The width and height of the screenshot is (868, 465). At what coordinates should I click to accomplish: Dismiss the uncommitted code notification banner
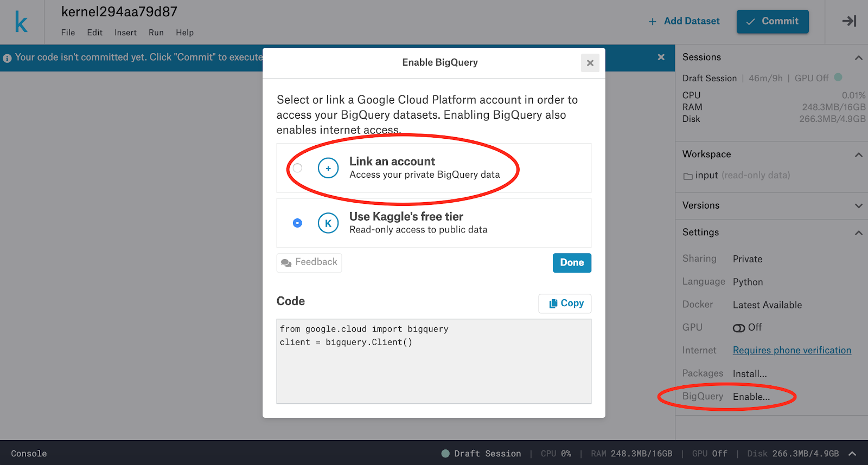tap(661, 57)
